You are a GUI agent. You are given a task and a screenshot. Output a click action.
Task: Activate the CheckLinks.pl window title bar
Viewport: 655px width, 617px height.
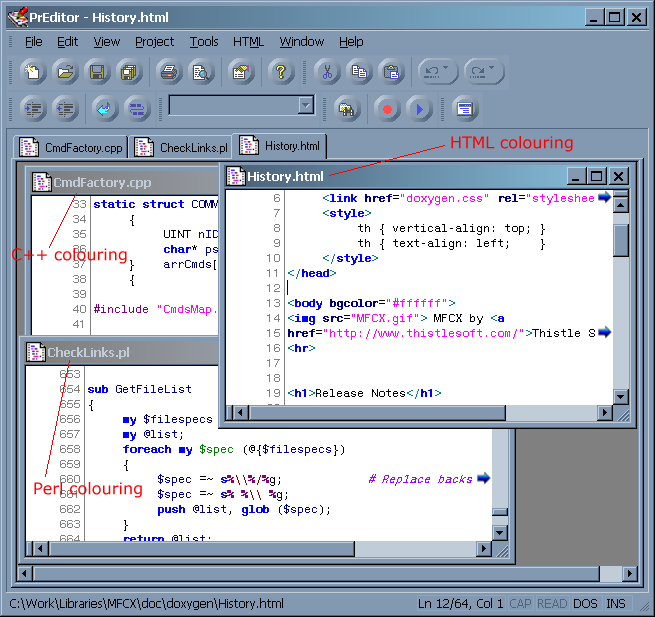pyautogui.click(x=121, y=352)
